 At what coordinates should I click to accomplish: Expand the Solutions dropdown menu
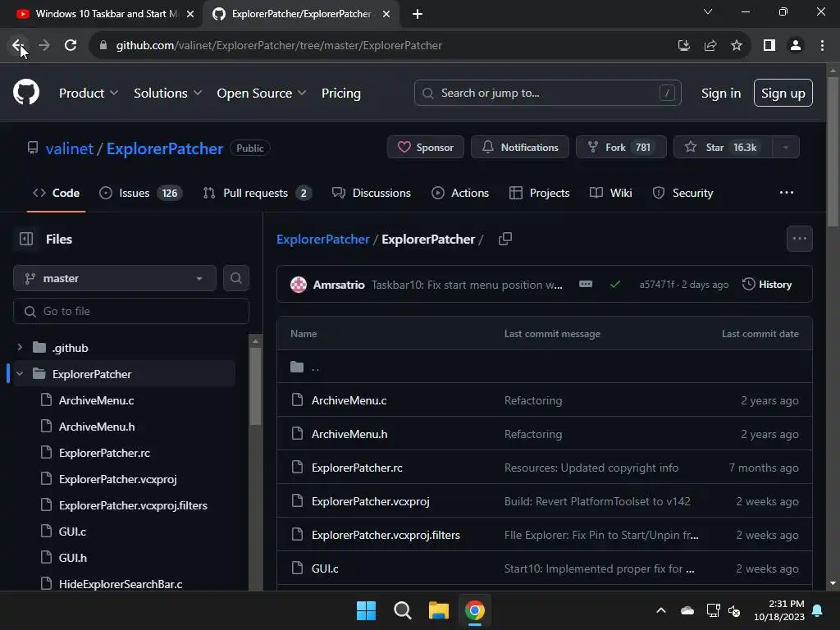[x=167, y=94]
